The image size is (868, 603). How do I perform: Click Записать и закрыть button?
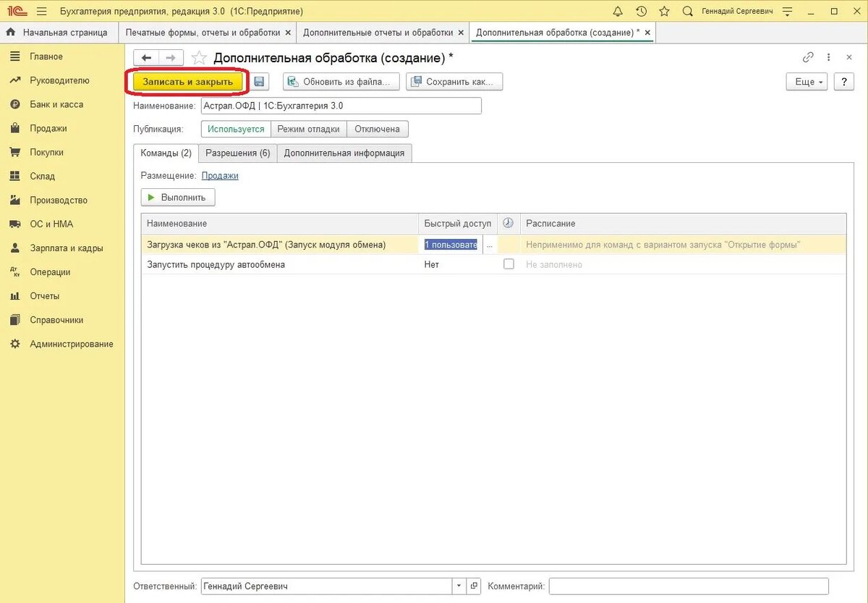tap(187, 82)
